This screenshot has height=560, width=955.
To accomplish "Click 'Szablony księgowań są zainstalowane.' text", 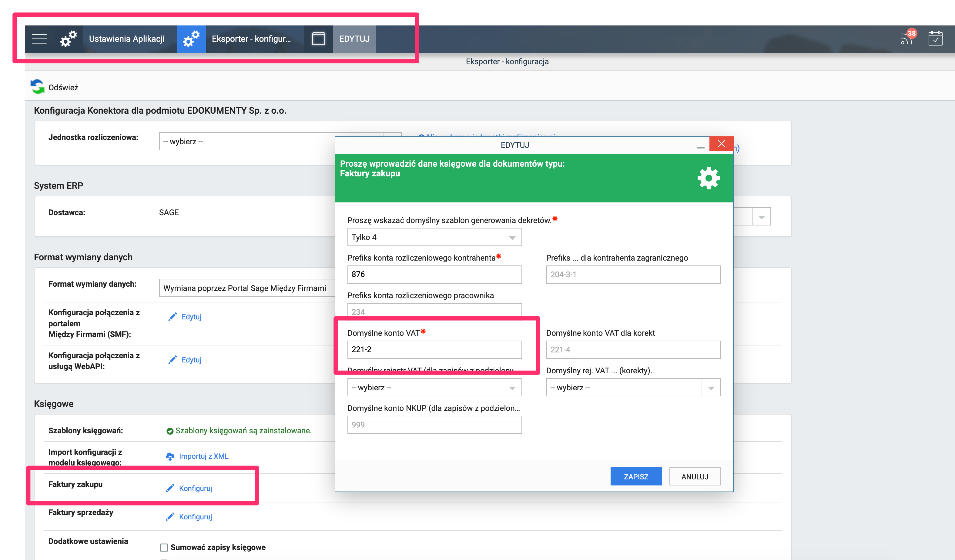I will [243, 430].
